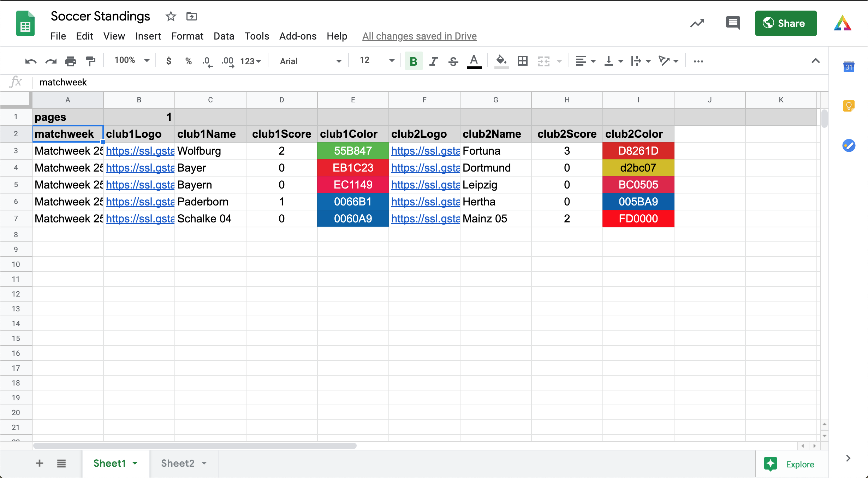This screenshot has height=478, width=868.
Task: Click the Print icon
Action: tap(71, 61)
